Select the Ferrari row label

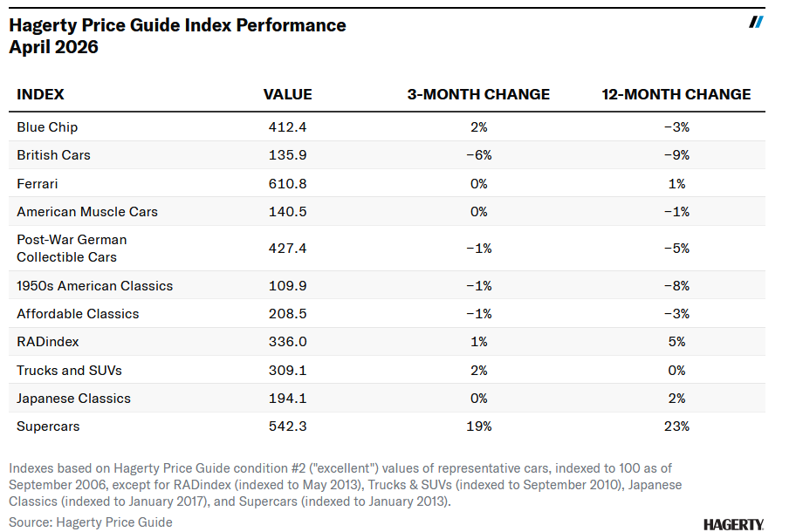(x=38, y=184)
